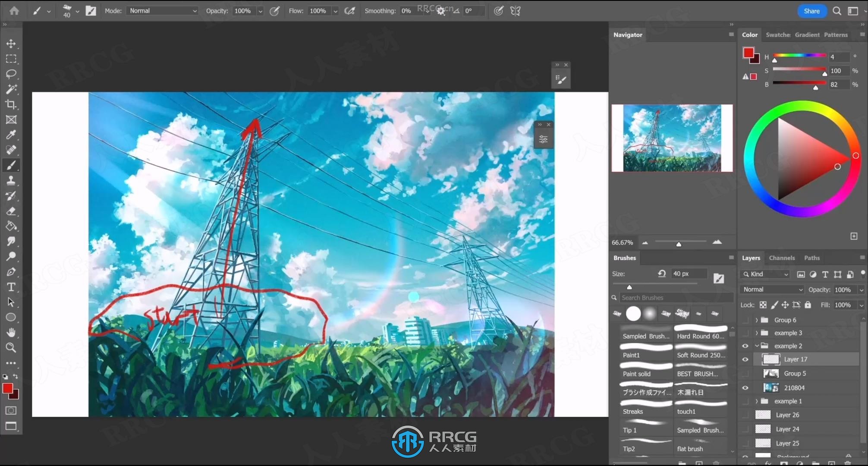The height and width of the screenshot is (466, 868).
Task: Enable airbrush-style build-up
Action: tap(350, 11)
